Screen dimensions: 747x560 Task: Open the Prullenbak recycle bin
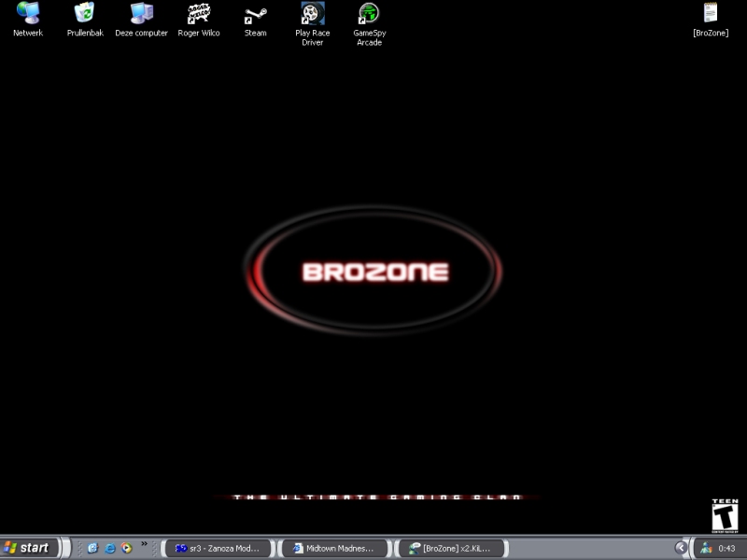[85, 14]
